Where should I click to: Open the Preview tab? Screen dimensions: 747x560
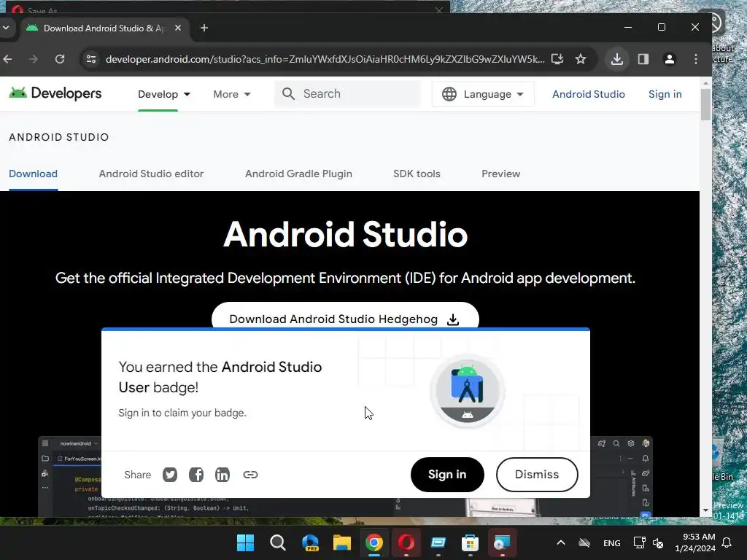(x=500, y=174)
